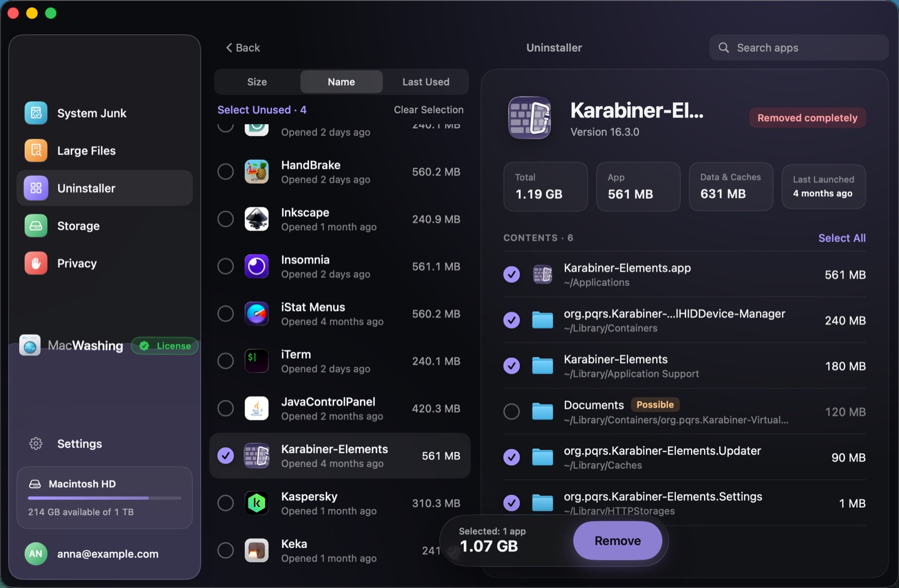This screenshot has width=899, height=588.
Task: Focus the Search apps field
Action: (799, 48)
